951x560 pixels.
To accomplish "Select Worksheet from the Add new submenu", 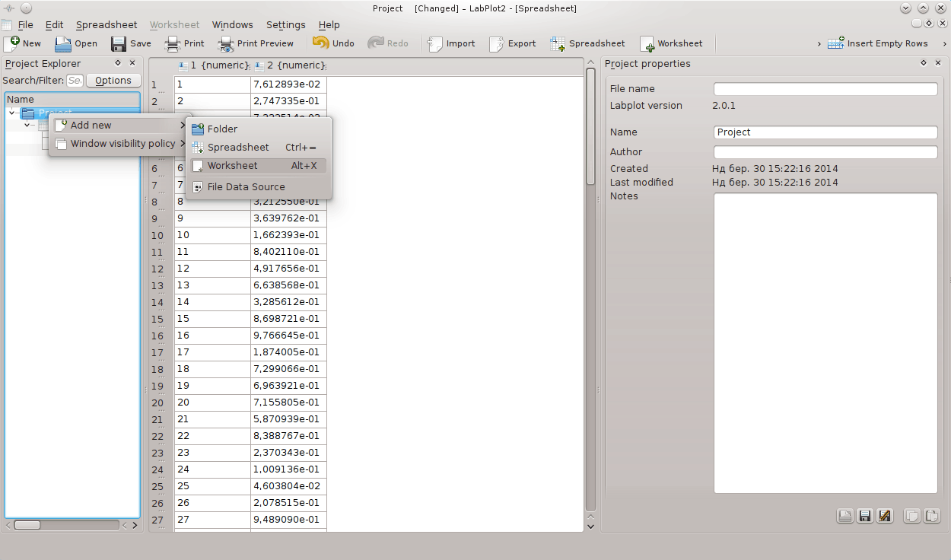I will coord(232,165).
